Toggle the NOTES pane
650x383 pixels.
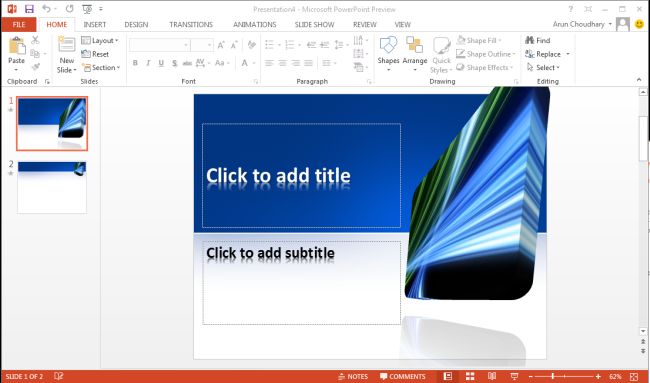click(x=353, y=376)
